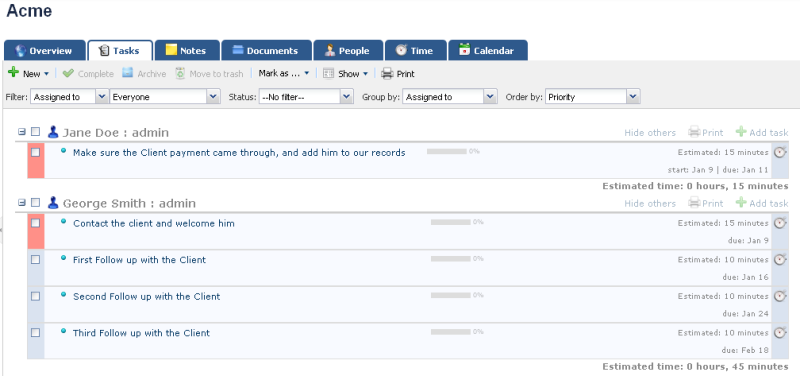The image size is (800, 376).
Task: Click the green plus New task icon
Action: coord(13,73)
